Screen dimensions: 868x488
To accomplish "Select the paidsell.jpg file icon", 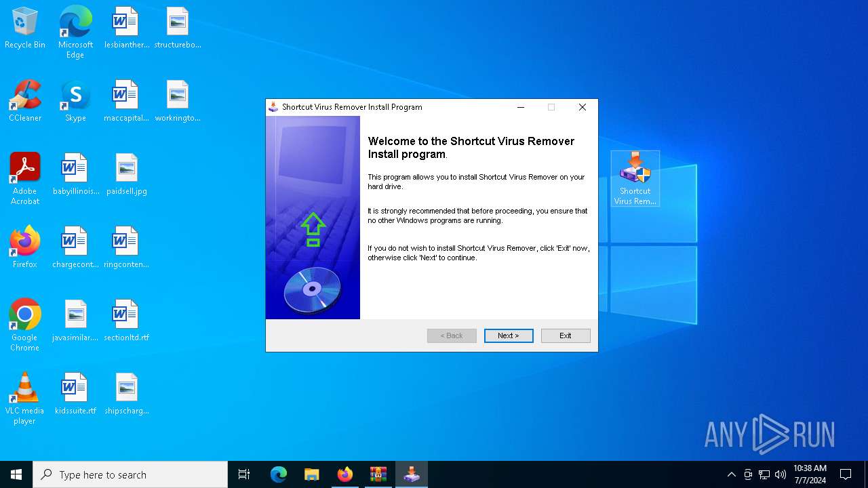I will click(x=126, y=175).
